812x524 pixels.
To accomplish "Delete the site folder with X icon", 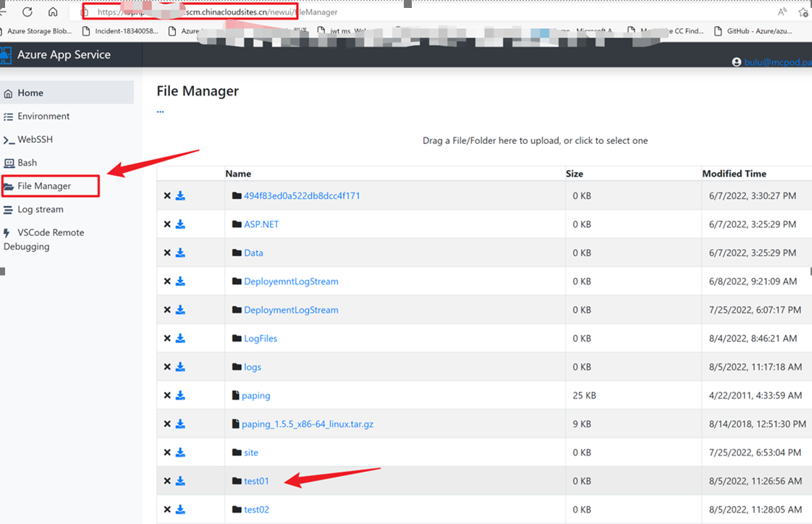I will (x=167, y=452).
